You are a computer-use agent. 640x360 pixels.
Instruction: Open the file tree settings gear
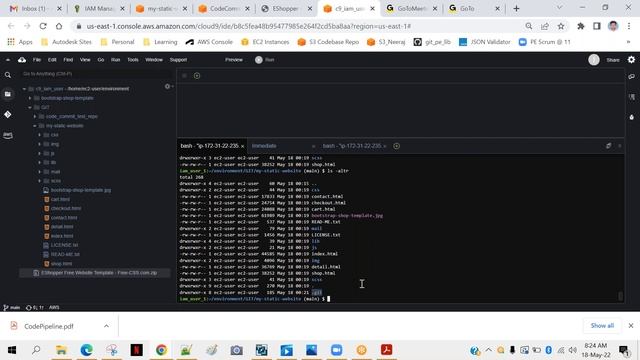pos(167,87)
